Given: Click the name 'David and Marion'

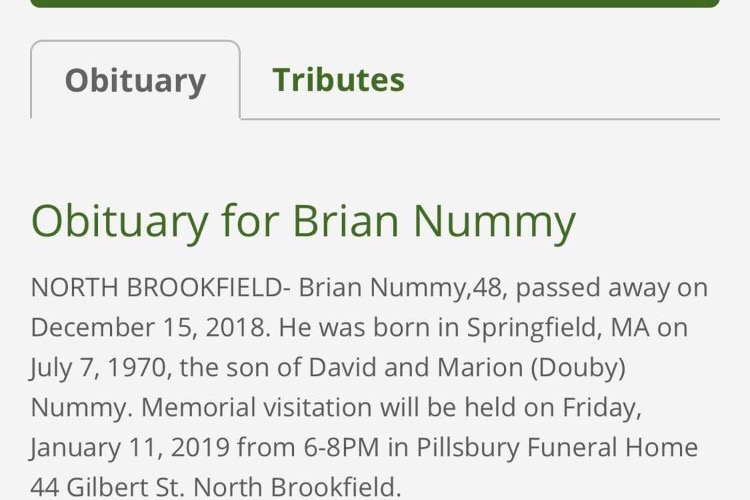Looking at the screenshot, I should (416, 367).
